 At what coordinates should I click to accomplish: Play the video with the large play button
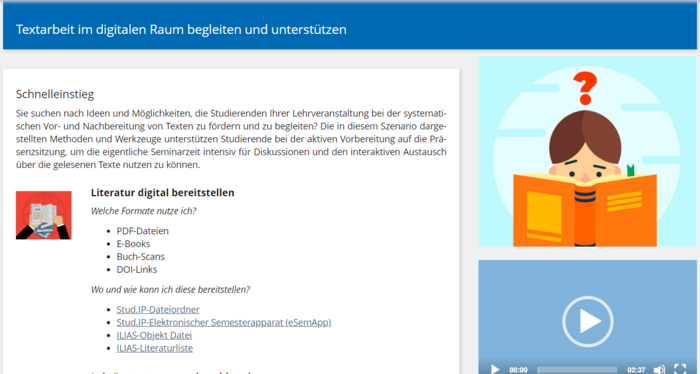pyautogui.click(x=588, y=321)
